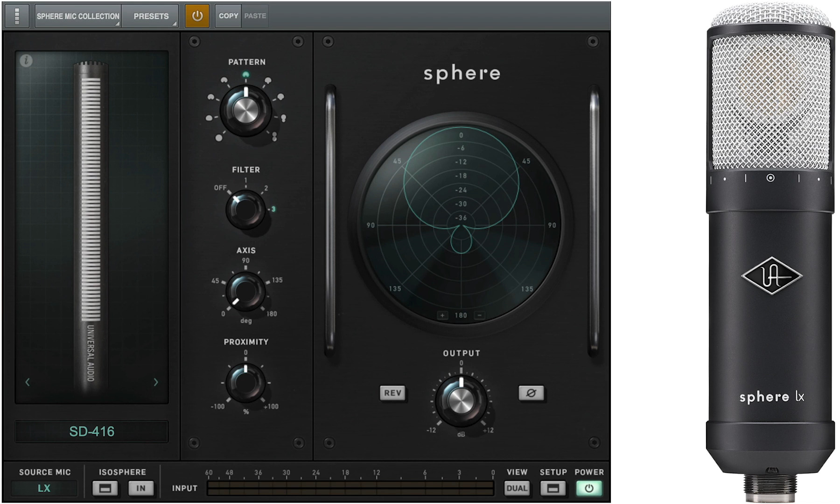Click the -12 output label

431,430
